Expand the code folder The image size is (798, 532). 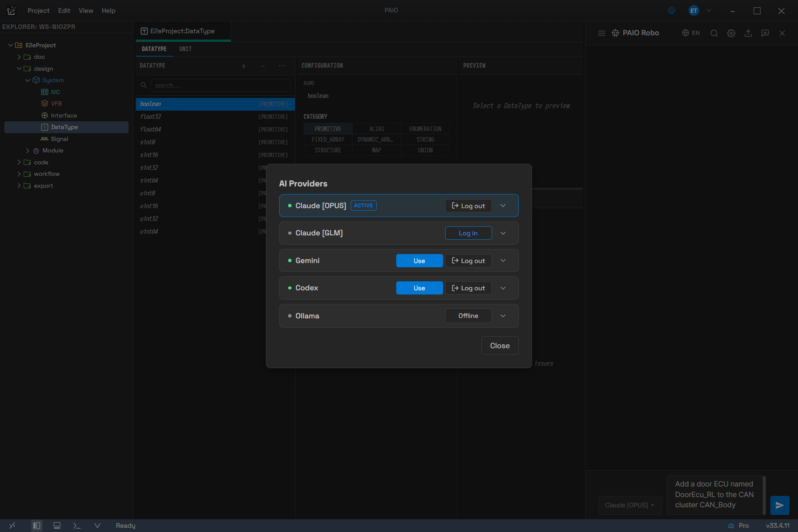pyautogui.click(x=19, y=162)
